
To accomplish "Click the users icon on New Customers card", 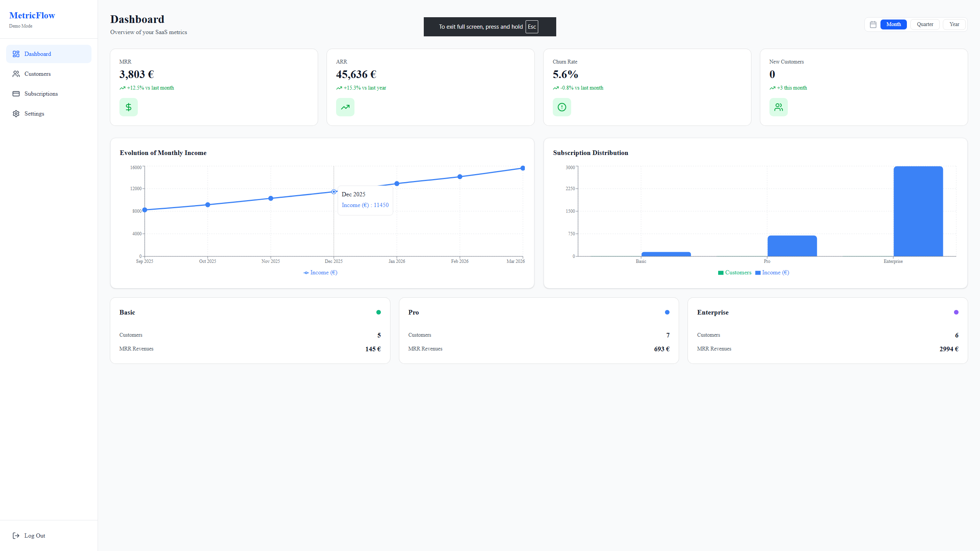I will click(x=779, y=107).
